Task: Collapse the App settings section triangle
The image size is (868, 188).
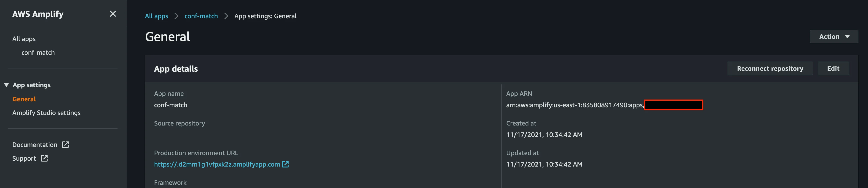Action: [6, 85]
